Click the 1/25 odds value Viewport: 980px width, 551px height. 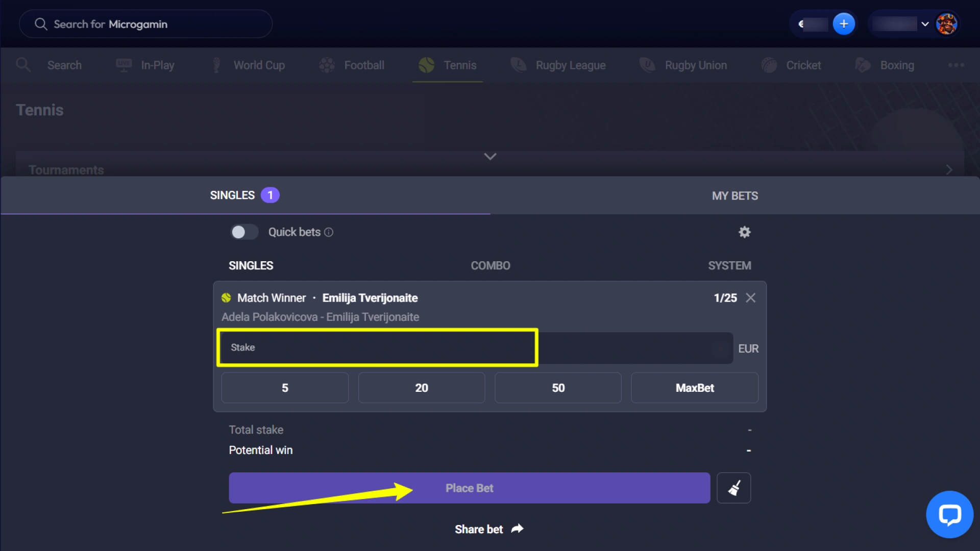[x=725, y=298]
